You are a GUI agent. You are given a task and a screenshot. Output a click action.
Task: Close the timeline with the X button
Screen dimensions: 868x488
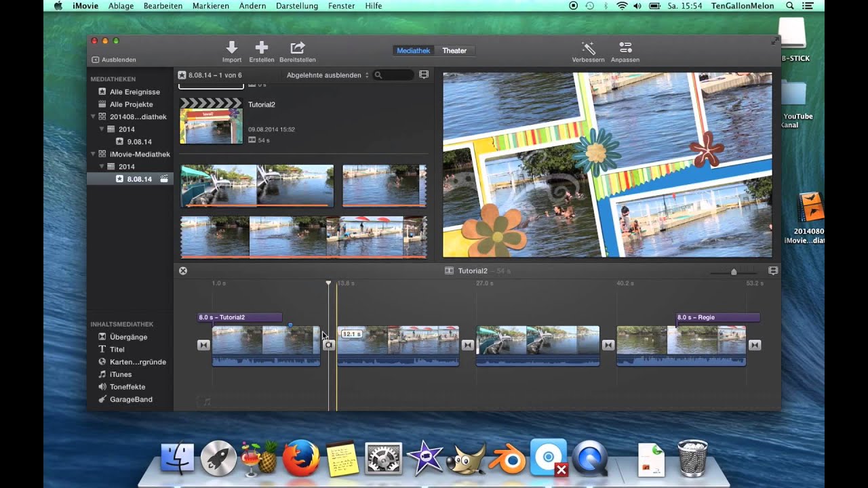tap(182, 270)
